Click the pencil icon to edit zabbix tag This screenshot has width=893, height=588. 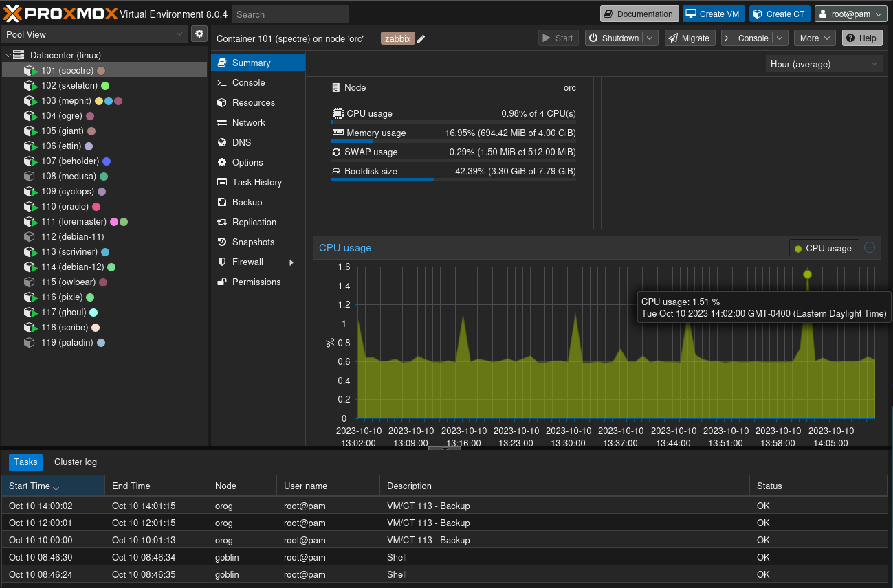[x=421, y=39]
